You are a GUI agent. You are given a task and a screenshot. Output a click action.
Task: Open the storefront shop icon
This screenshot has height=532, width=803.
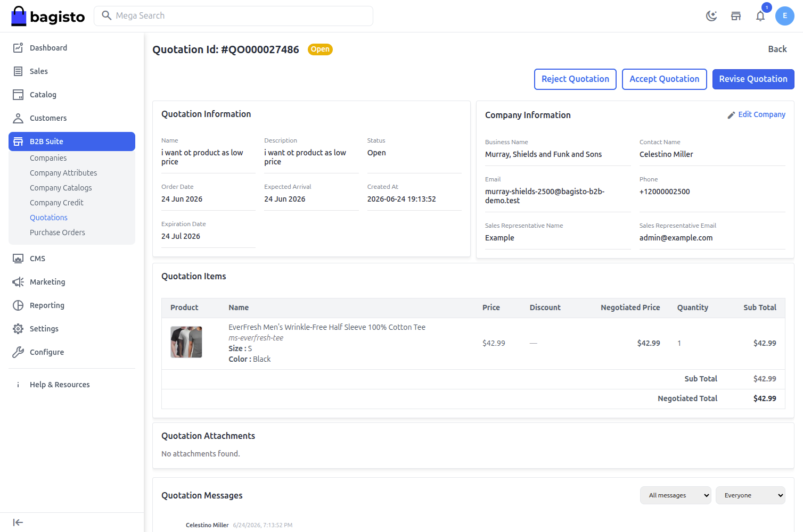pos(736,16)
